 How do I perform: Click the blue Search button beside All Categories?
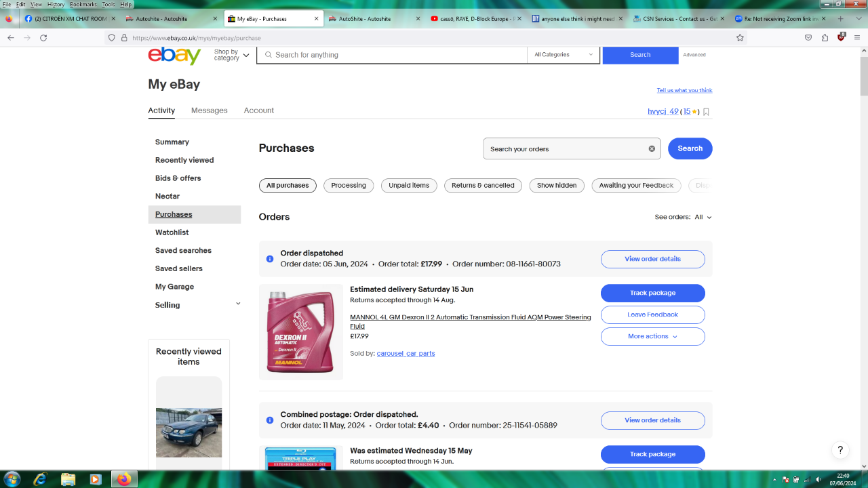pos(640,55)
